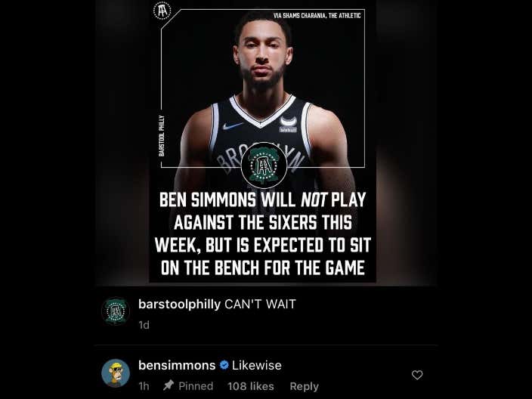Click the Pinned label on the comment
Image resolution: width=532 pixels, height=399 pixels.
click(196, 386)
